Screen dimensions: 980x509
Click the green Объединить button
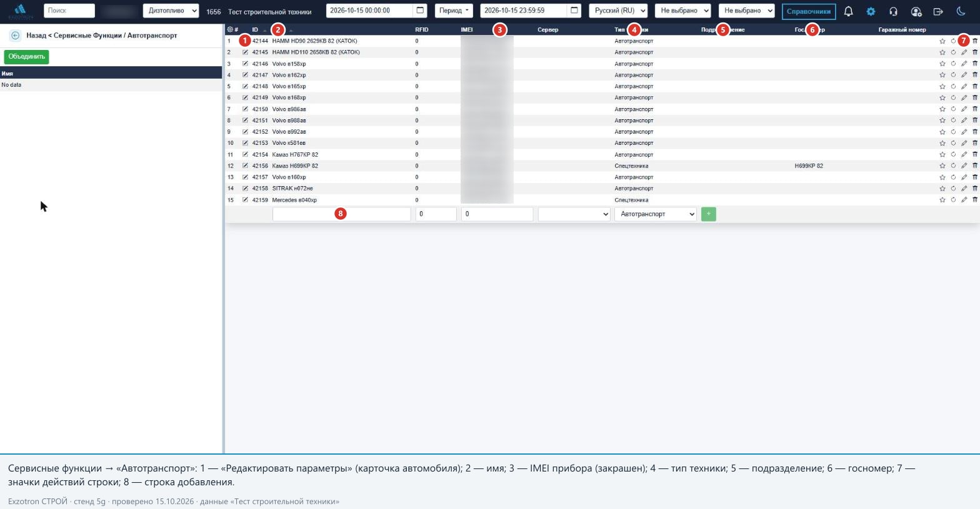coord(26,57)
